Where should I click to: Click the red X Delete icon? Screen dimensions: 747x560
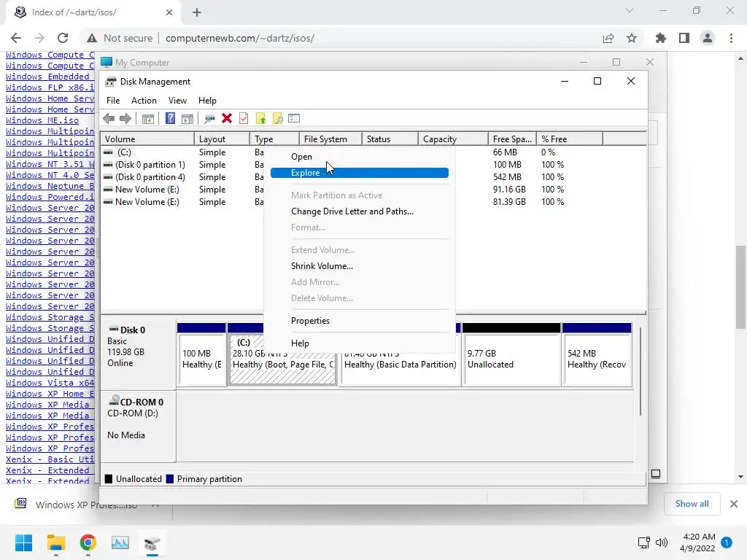[x=227, y=119]
